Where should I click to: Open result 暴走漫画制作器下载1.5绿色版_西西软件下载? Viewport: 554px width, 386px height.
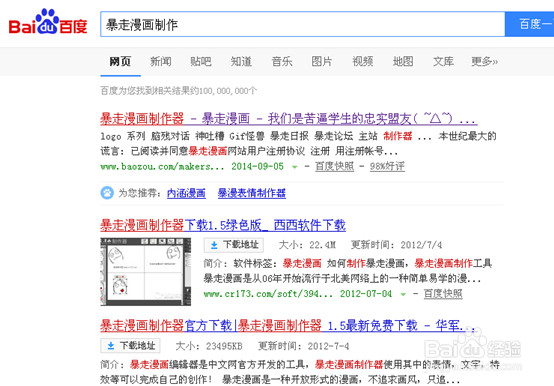click(x=223, y=225)
